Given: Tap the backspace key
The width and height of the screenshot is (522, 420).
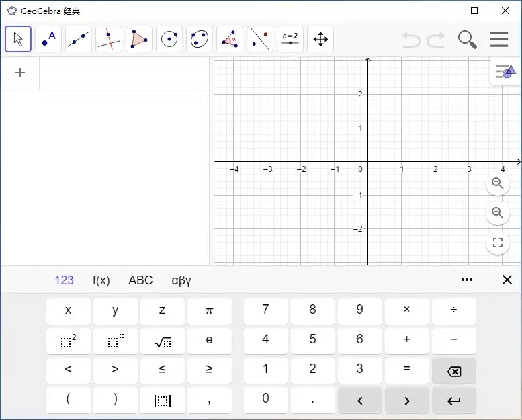Looking at the screenshot, I should (453, 371).
